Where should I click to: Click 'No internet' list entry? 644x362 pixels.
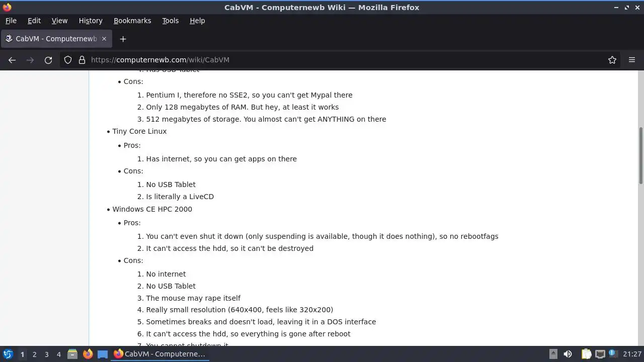tap(166, 274)
